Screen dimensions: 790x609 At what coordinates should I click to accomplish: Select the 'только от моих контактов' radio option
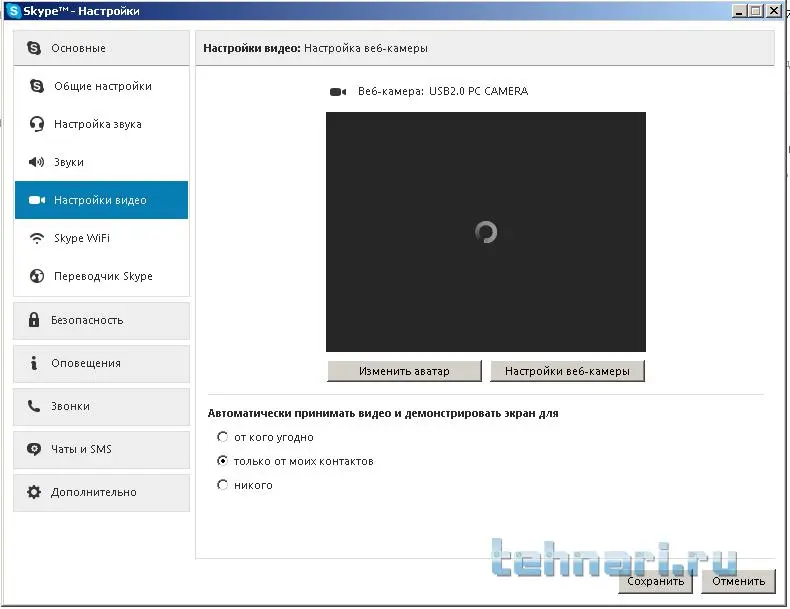pos(222,461)
